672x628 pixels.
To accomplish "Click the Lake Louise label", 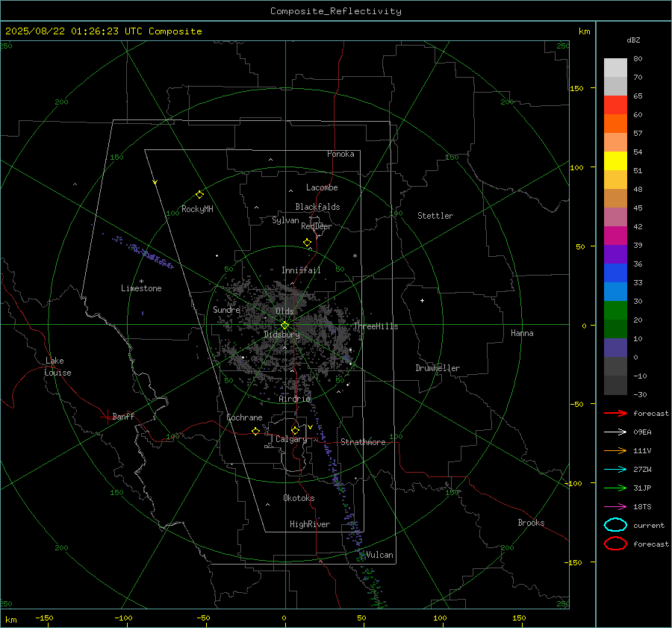I will (x=57, y=367).
